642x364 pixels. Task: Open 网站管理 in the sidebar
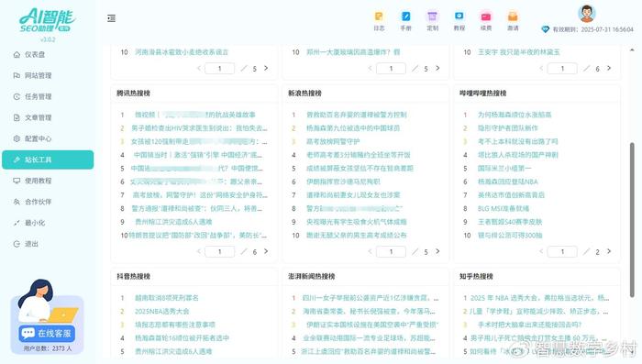pyautogui.click(x=39, y=75)
